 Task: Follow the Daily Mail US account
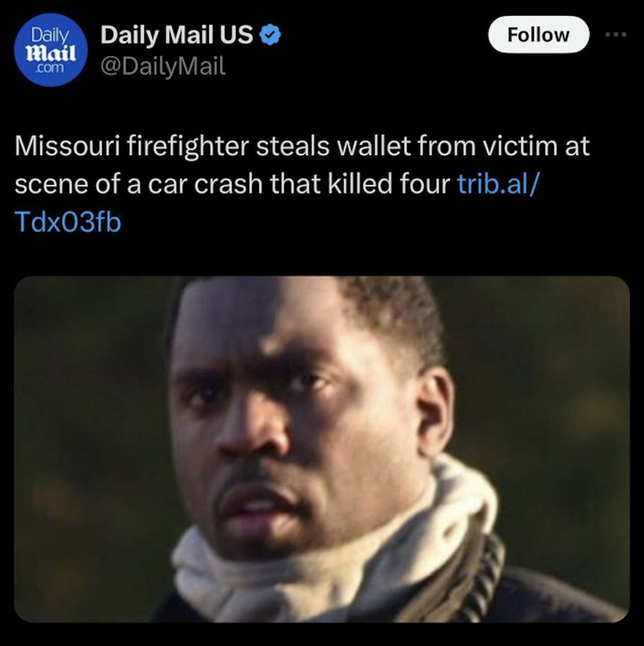[538, 35]
